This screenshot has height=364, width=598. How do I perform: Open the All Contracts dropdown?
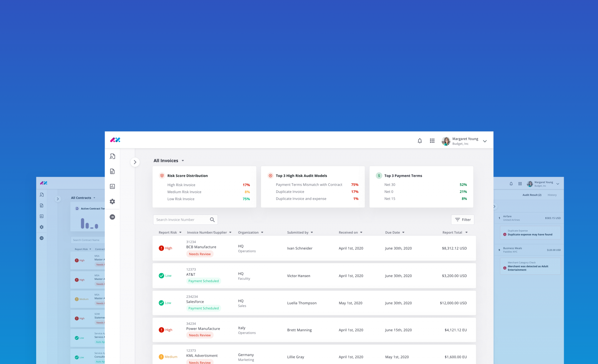pos(83,198)
